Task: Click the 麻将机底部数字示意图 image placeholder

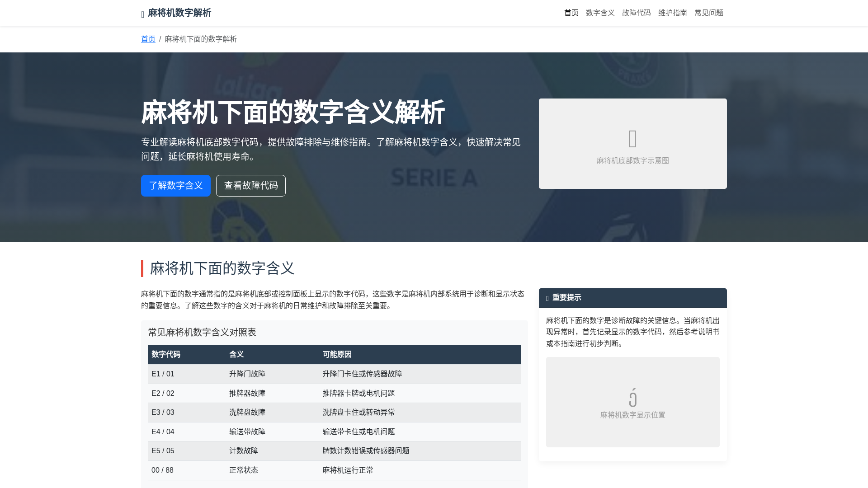Action: [x=633, y=144]
